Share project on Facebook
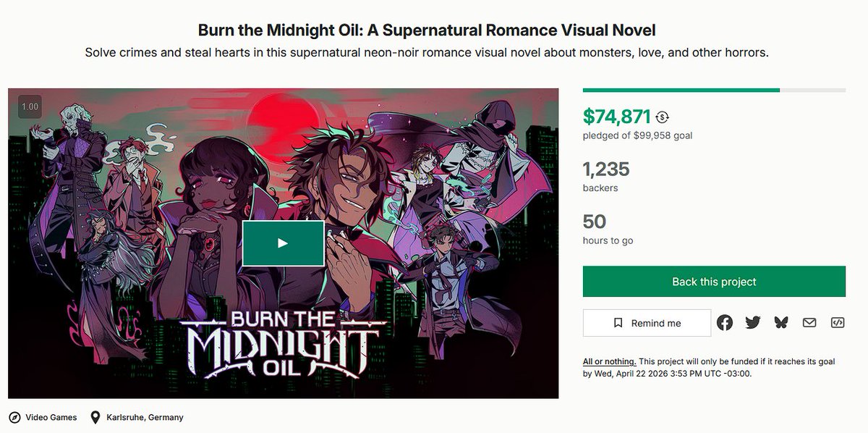 tap(725, 323)
